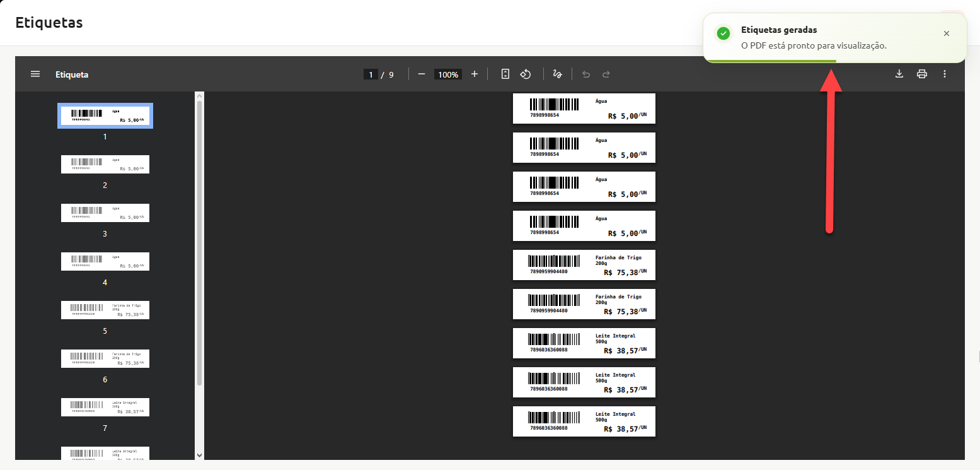Select page 5 thumbnail
Image resolution: width=980 pixels, height=470 pixels.
point(105,310)
